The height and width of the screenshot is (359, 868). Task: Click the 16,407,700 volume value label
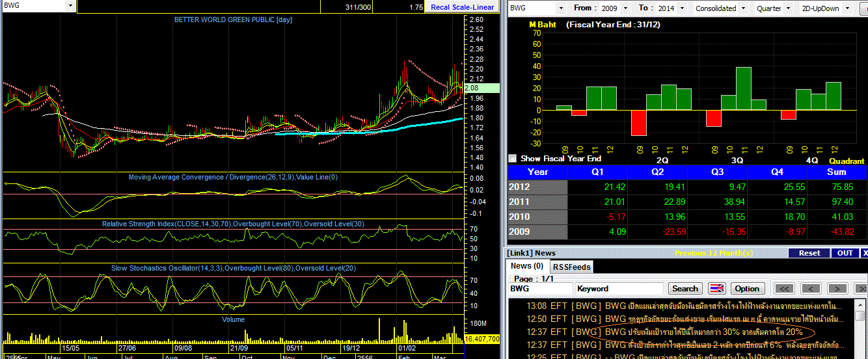pos(482,339)
